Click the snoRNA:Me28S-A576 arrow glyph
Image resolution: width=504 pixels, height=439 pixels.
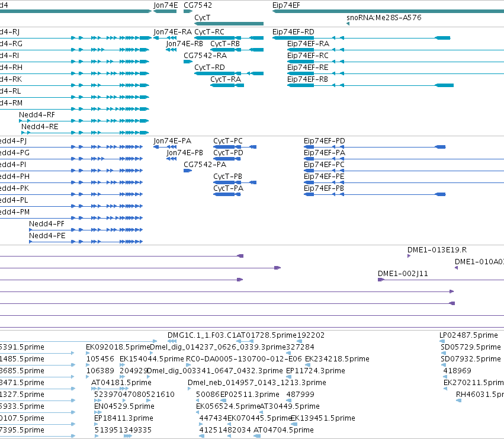348,24
